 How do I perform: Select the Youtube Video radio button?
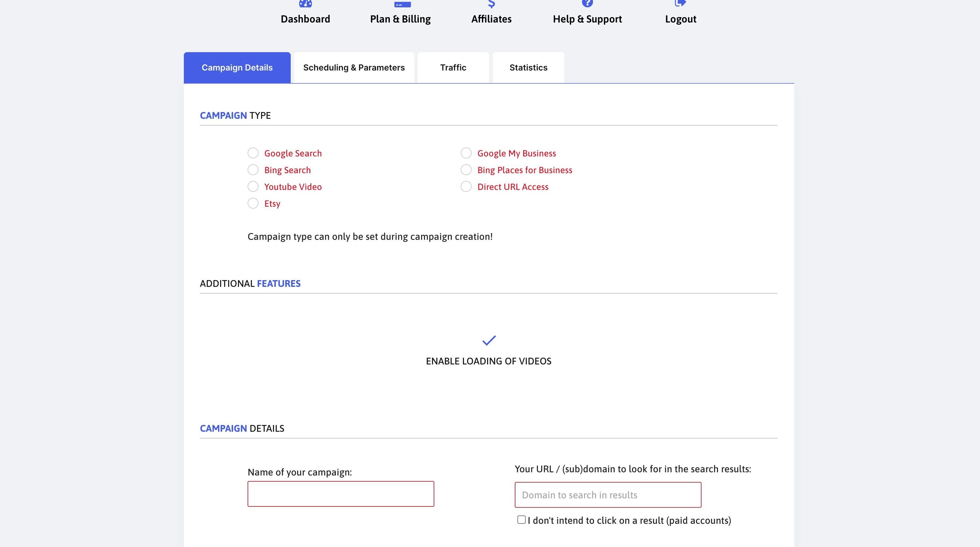[253, 186]
